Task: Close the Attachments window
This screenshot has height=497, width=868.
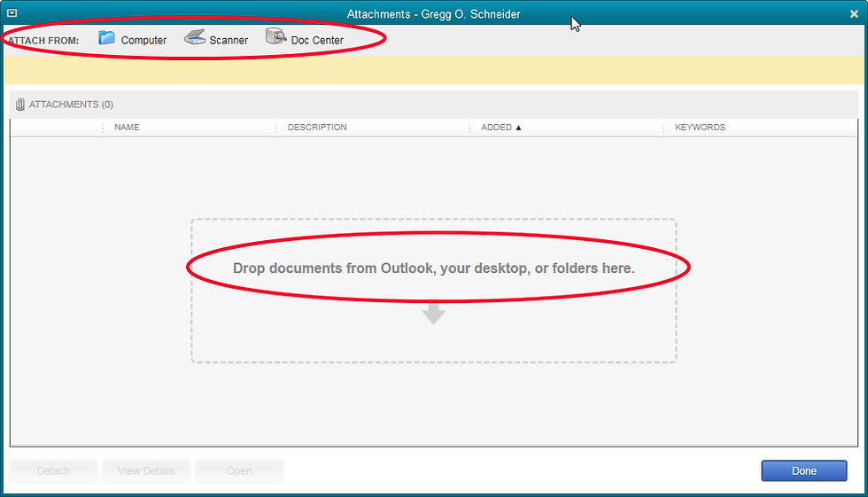Action: point(854,14)
